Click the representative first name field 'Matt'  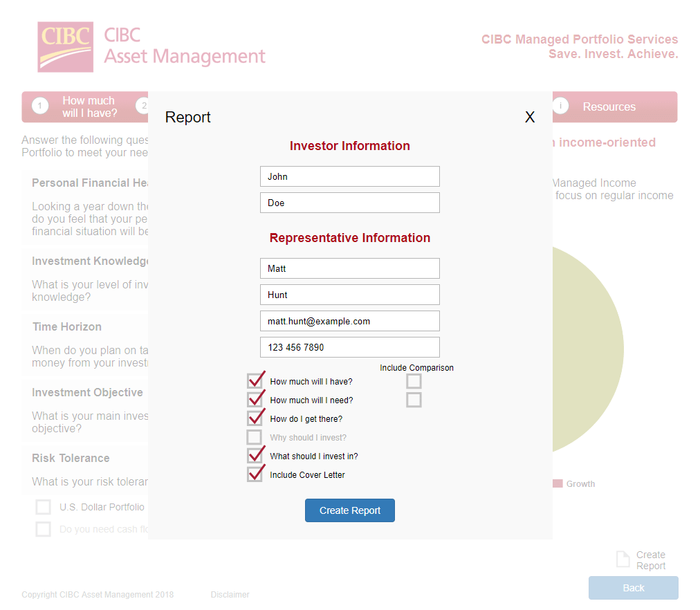[349, 268]
